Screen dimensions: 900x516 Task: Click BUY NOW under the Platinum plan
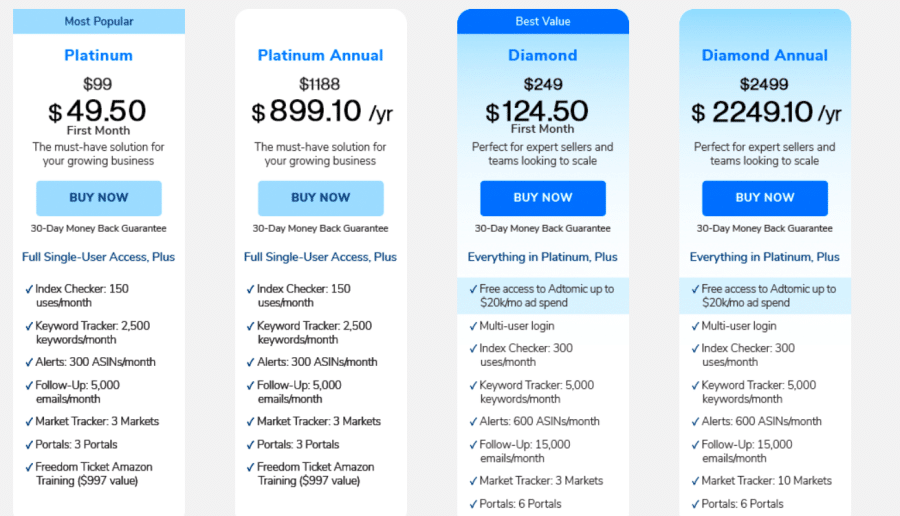[99, 198]
